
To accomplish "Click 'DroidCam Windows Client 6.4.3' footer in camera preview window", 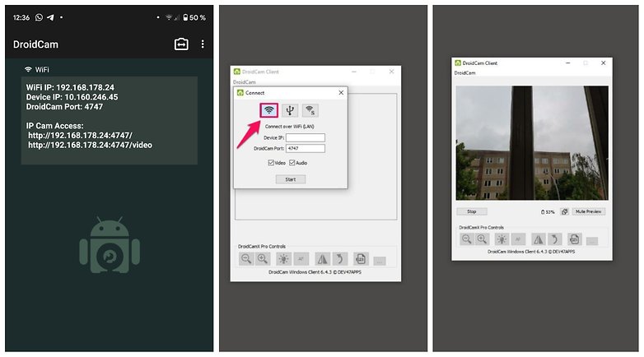I will pos(531,252).
